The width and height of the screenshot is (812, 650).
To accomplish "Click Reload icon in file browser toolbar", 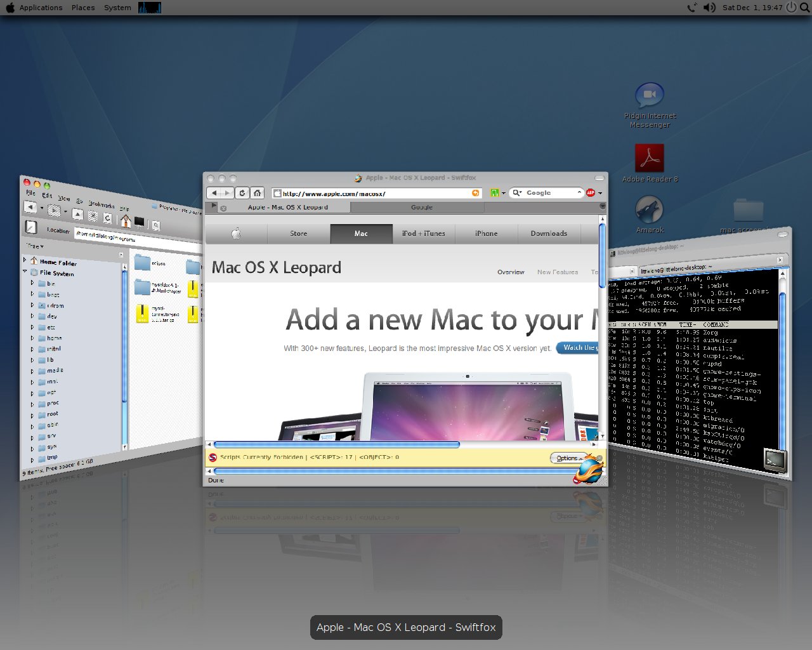I will [x=107, y=218].
